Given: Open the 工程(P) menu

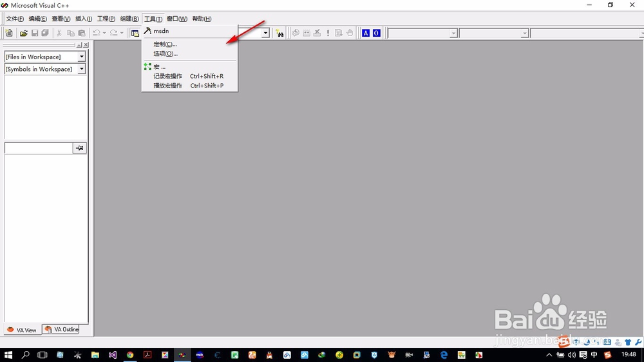Looking at the screenshot, I should [106, 19].
